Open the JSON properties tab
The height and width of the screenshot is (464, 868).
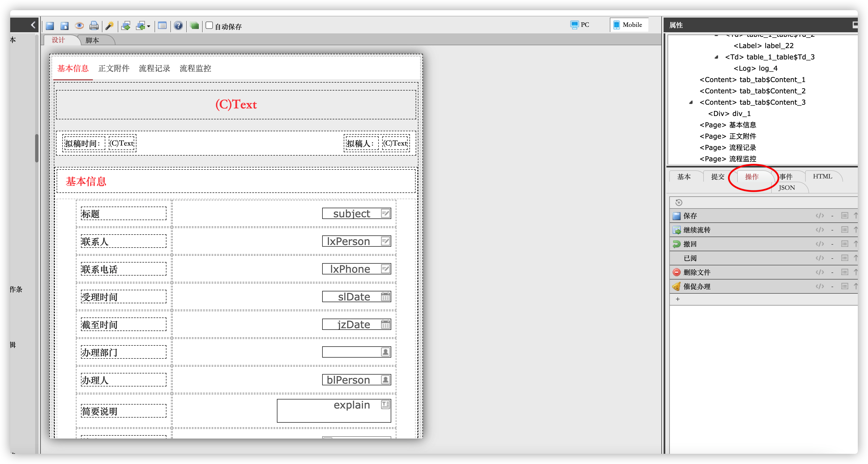click(787, 188)
